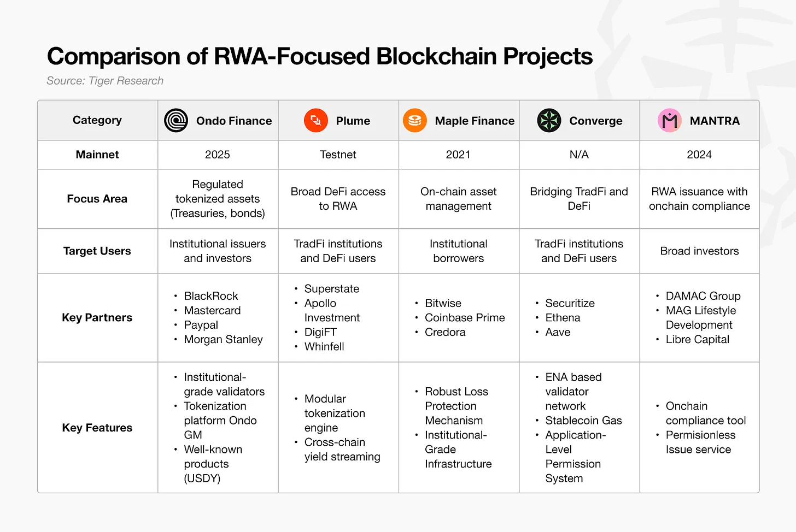Click the Ondo Finance circular logo
Image resolution: width=796 pixels, height=532 pixels.
[176, 121]
